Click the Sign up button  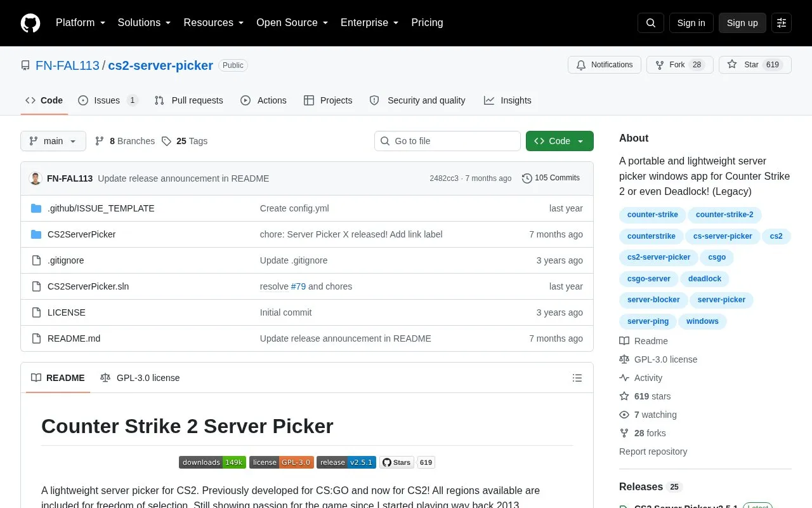click(x=742, y=23)
